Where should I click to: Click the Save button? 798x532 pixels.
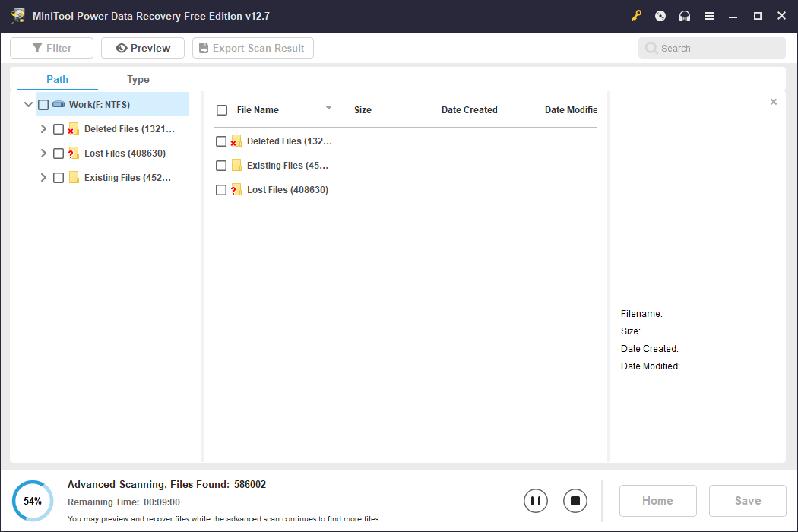(x=748, y=501)
